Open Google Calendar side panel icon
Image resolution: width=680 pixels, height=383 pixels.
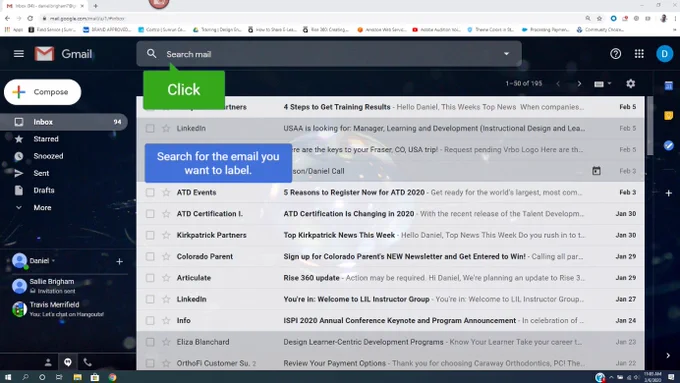(668, 86)
